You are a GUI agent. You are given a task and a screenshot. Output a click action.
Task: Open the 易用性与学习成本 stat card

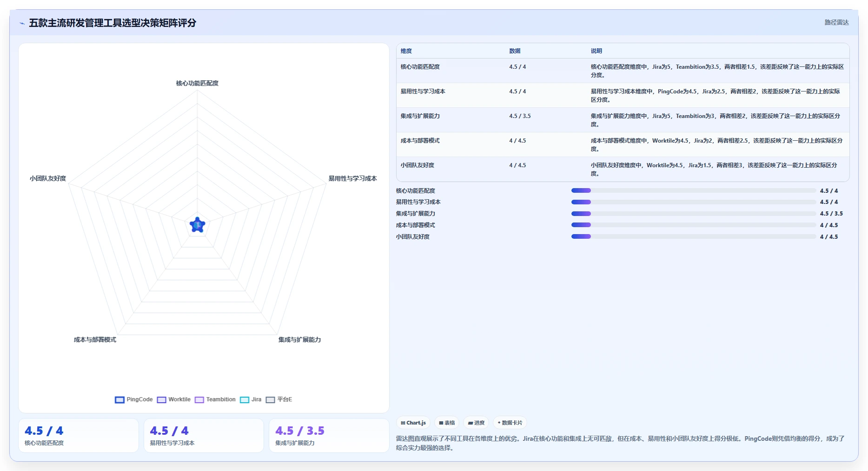coord(204,436)
